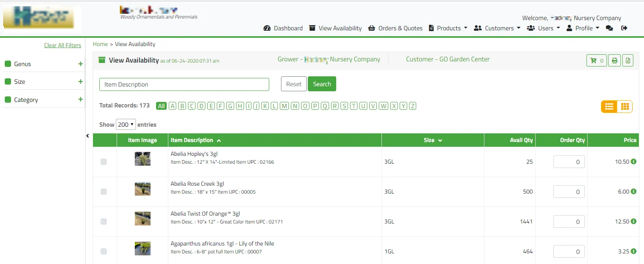This screenshot has height=264, width=644.
Task: Click the Item Description search field
Action: pos(184,85)
